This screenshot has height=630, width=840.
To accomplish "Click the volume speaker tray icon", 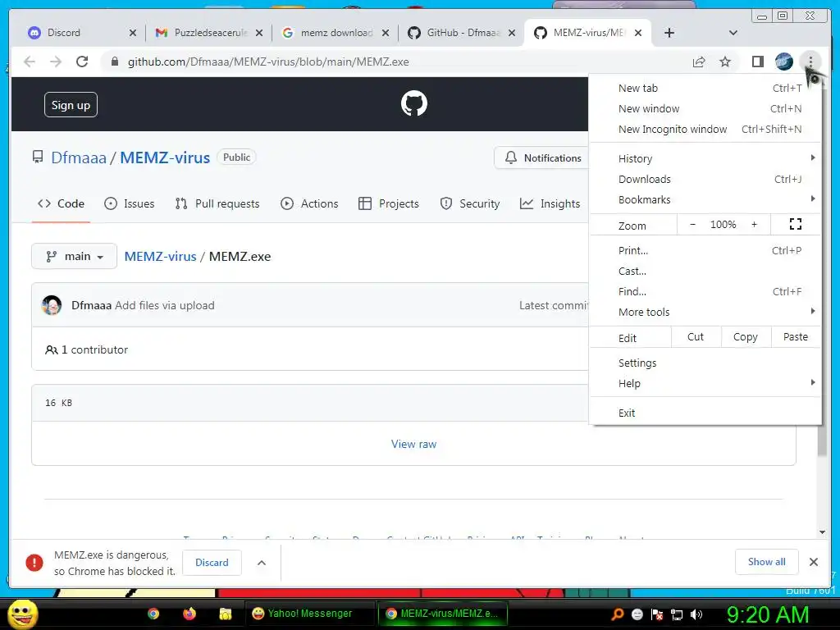I will 696,614.
